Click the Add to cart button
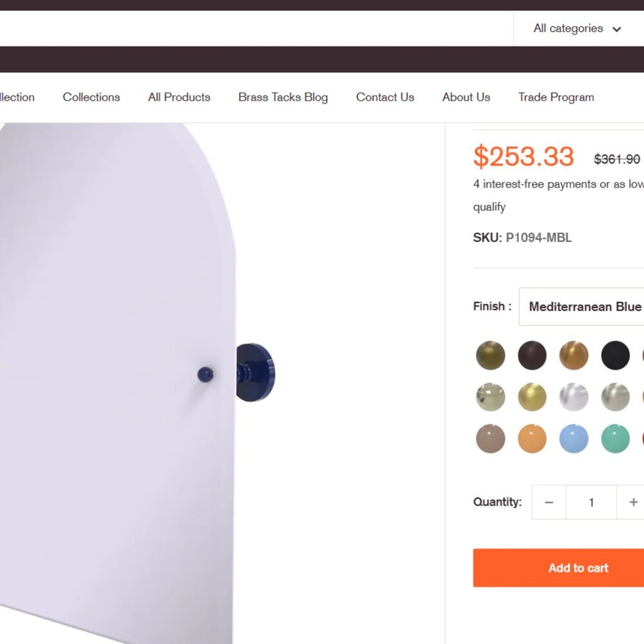The height and width of the screenshot is (644, 644). point(578,568)
